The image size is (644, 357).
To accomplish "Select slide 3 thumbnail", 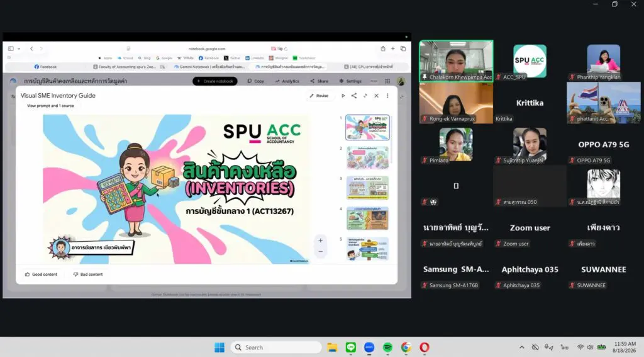I will click(x=367, y=188).
